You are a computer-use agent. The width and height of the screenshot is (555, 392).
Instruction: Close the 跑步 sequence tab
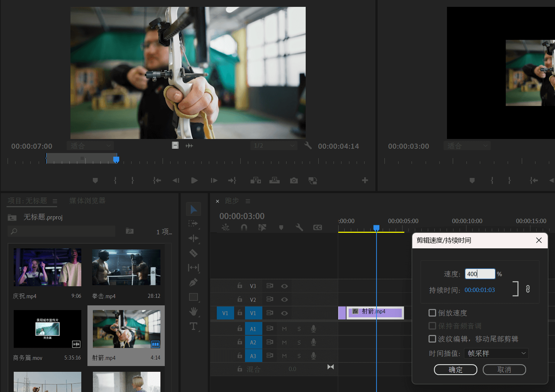[x=218, y=201]
